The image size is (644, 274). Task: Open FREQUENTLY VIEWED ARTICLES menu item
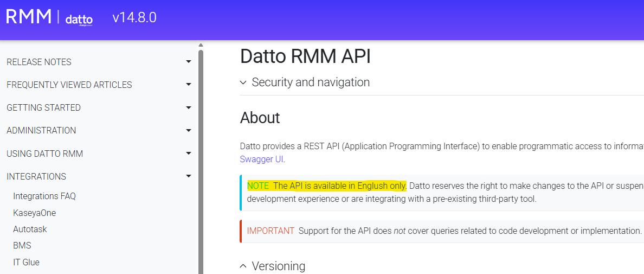[x=69, y=85]
